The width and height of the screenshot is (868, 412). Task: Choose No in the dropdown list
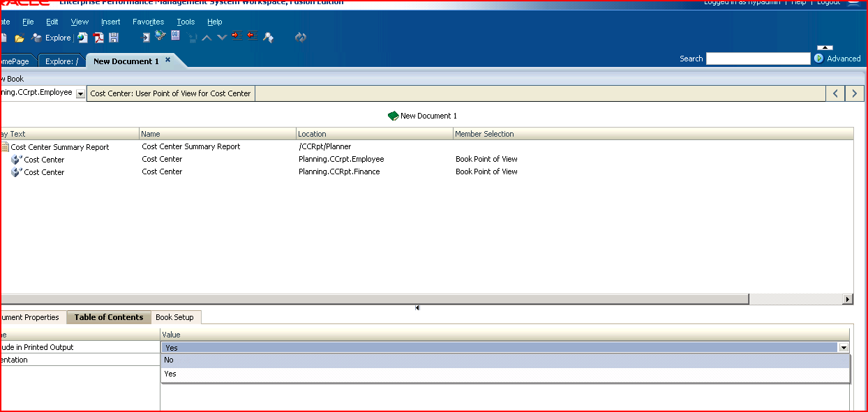[x=505, y=360]
